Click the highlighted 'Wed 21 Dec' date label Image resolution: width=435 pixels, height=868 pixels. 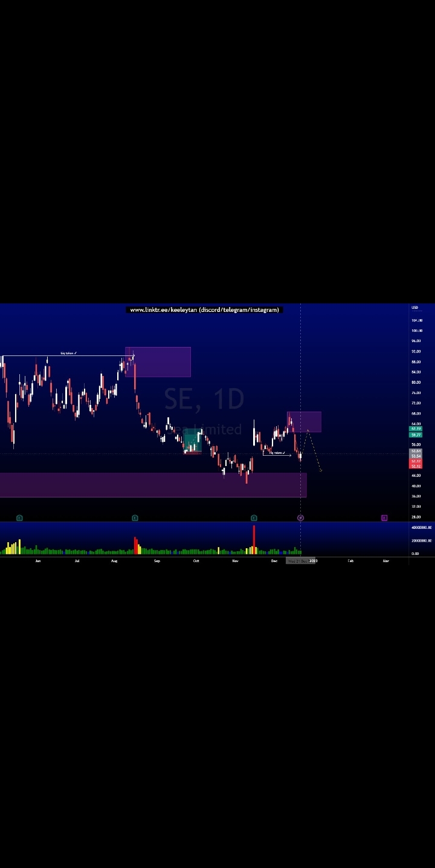[x=301, y=561]
